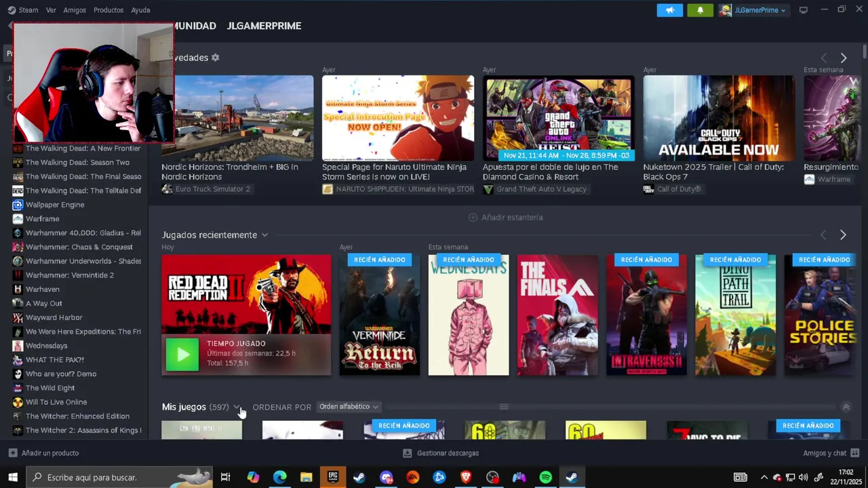Open the Brave browser taskbar icon
The height and width of the screenshot is (488, 868).
coord(466,477)
